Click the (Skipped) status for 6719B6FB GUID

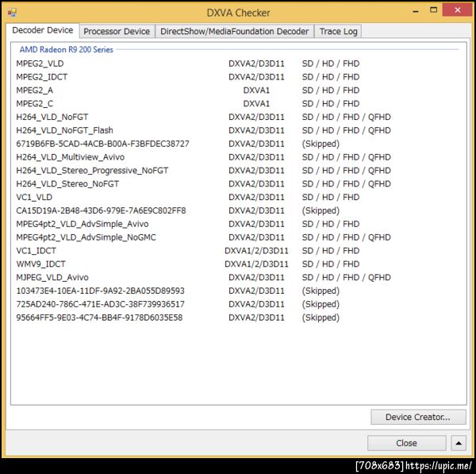[321, 144]
